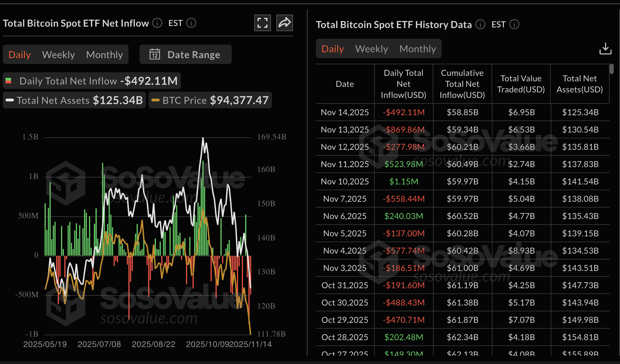
Task: Toggle the Total Net Assets series visibility
Action: [x=74, y=100]
